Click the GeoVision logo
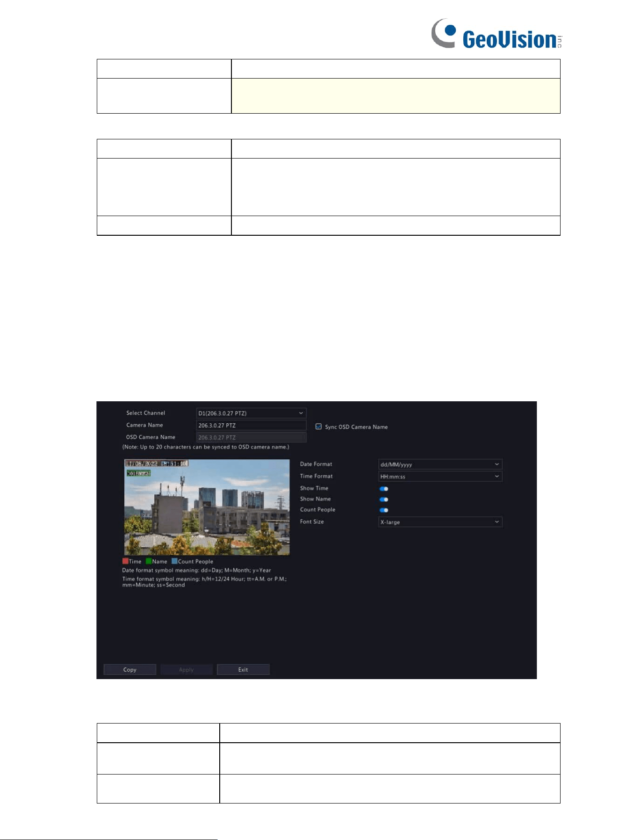The image size is (619, 840). (x=497, y=34)
